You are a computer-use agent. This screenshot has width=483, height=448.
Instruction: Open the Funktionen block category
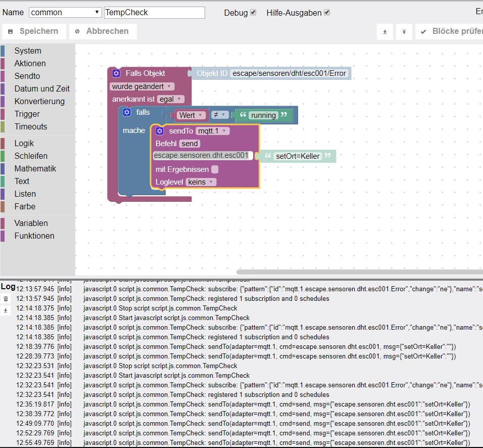(34, 236)
